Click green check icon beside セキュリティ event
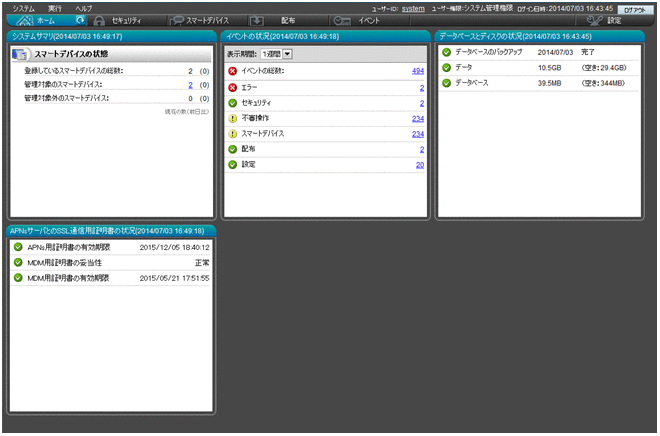This screenshot has height=436, width=660. click(232, 103)
